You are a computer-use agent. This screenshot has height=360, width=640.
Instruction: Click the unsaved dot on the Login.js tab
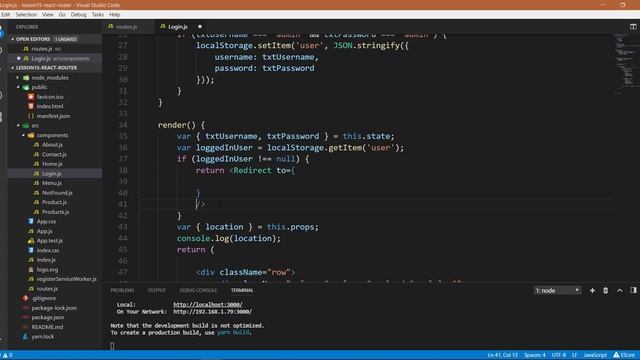tap(200, 27)
